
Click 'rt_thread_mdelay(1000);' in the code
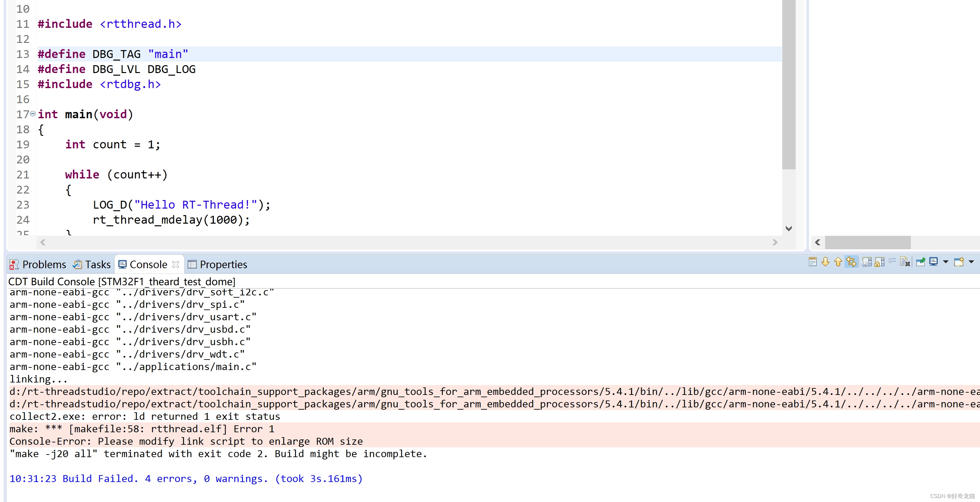click(x=171, y=220)
